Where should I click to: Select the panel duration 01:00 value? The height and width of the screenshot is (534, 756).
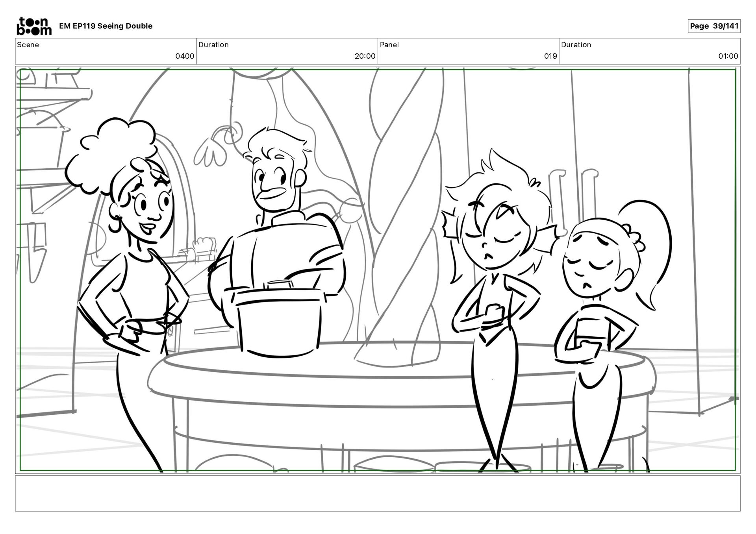coord(728,56)
